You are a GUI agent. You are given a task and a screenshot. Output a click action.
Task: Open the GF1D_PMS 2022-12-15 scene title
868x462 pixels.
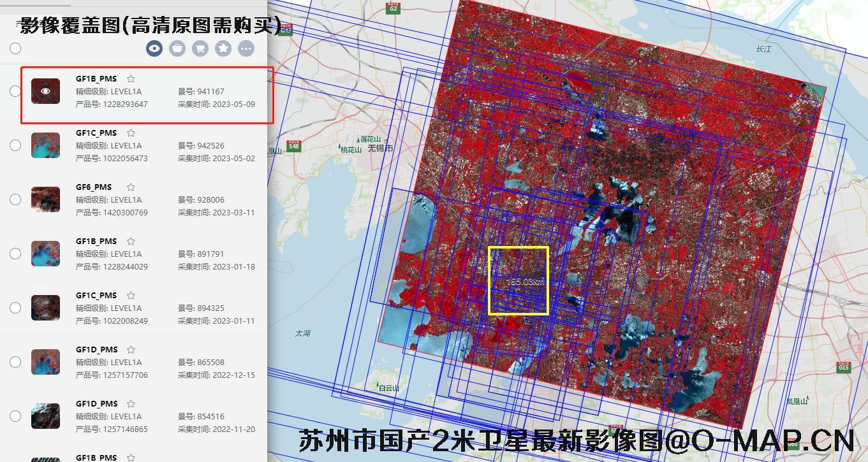[96, 350]
